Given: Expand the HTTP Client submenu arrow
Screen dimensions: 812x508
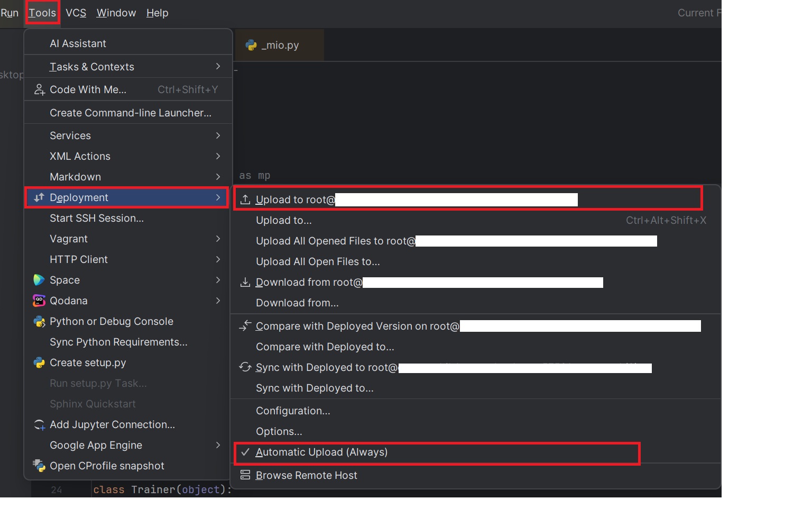Looking at the screenshot, I should click(x=218, y=260).
